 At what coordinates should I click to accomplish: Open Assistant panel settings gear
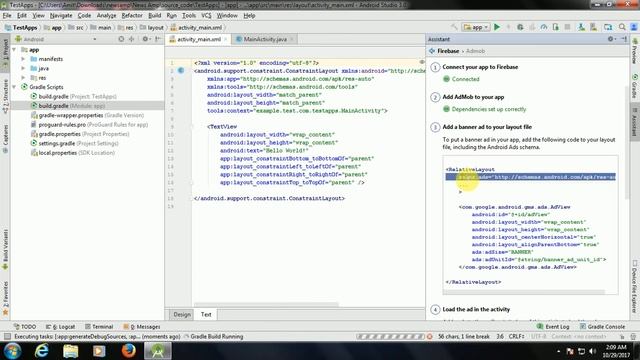pos(611,39)
